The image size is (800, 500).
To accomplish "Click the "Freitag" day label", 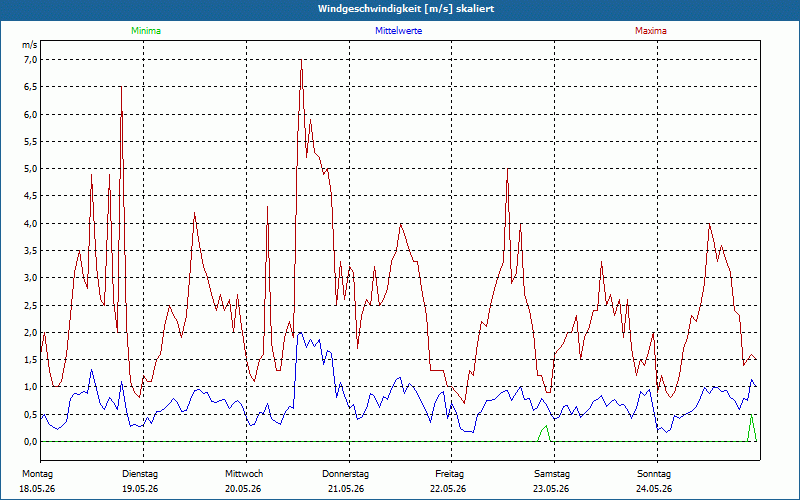I will tap(449, 474).
